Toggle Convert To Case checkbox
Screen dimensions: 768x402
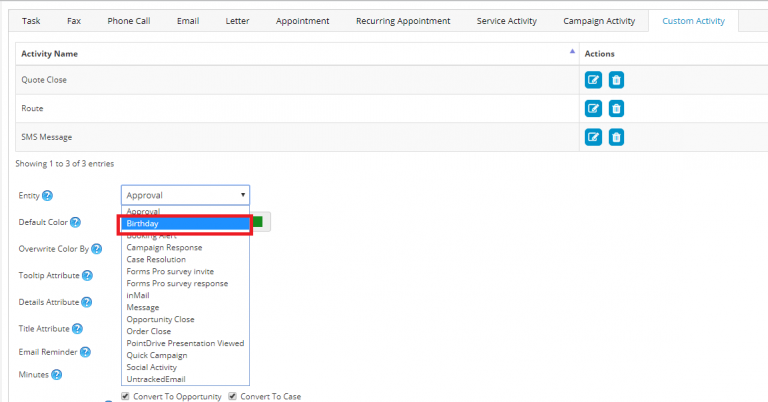click(233, 396)
